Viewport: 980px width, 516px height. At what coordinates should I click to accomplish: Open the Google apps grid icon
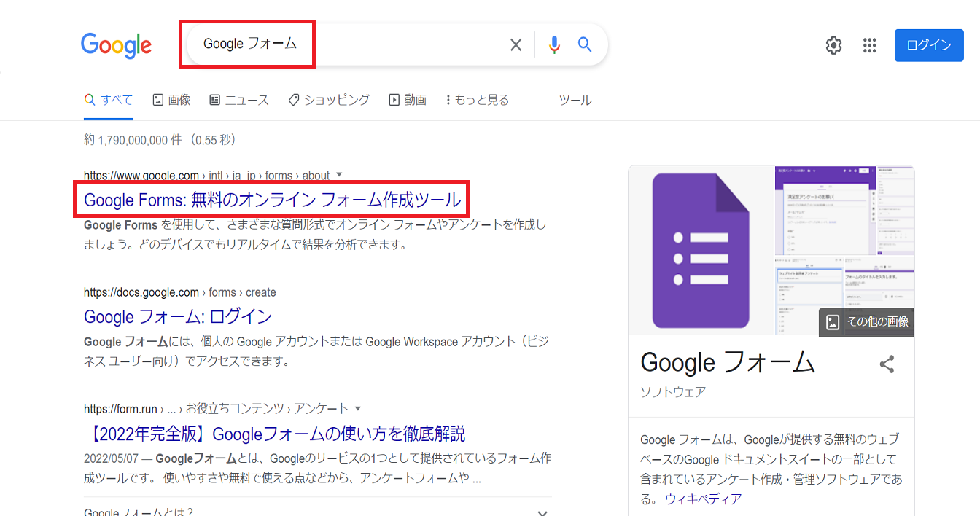point(869,45)
